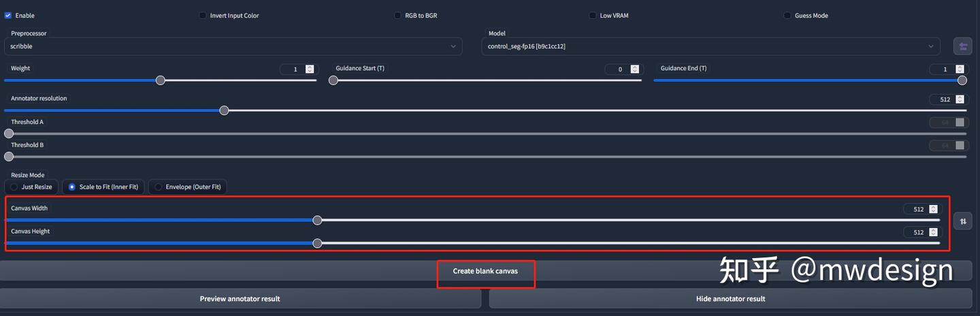Click the Threshold A disabled value field
The width and height of the screenshot is (980, 316).
(x=947, y=123)
